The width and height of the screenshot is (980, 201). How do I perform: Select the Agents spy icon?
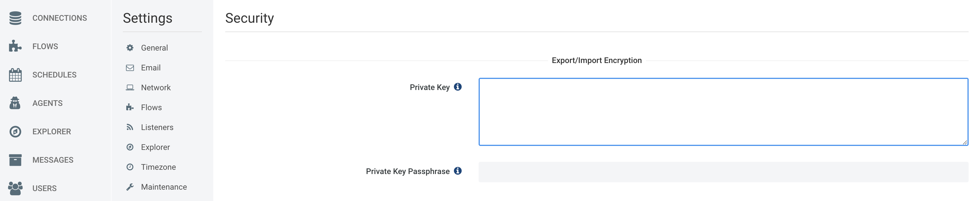tap(15, 103)
